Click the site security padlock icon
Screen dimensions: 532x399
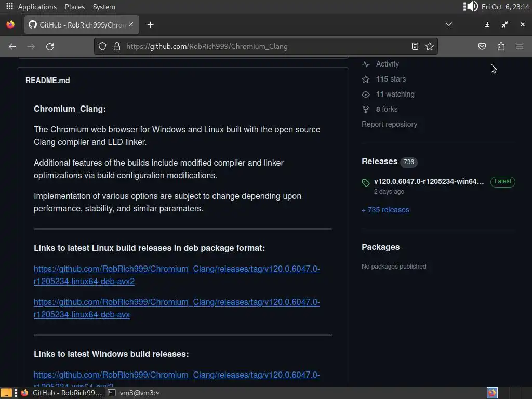[x=117, y=46]
